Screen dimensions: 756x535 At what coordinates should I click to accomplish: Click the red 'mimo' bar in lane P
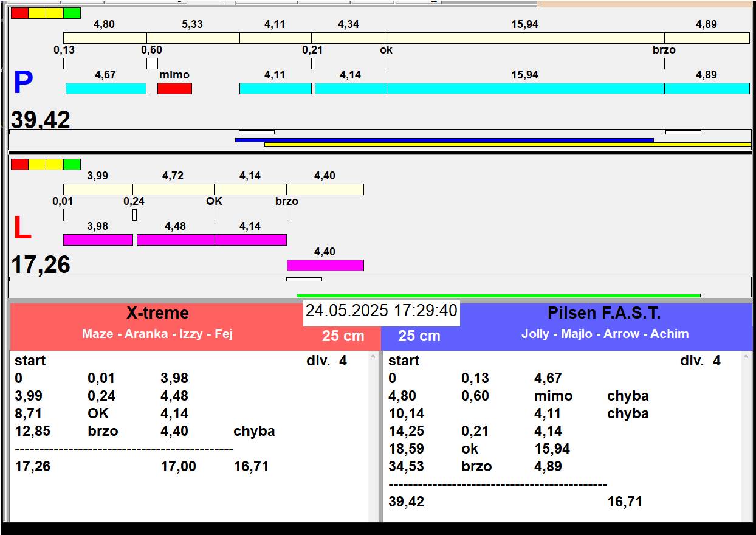point(174,89)
